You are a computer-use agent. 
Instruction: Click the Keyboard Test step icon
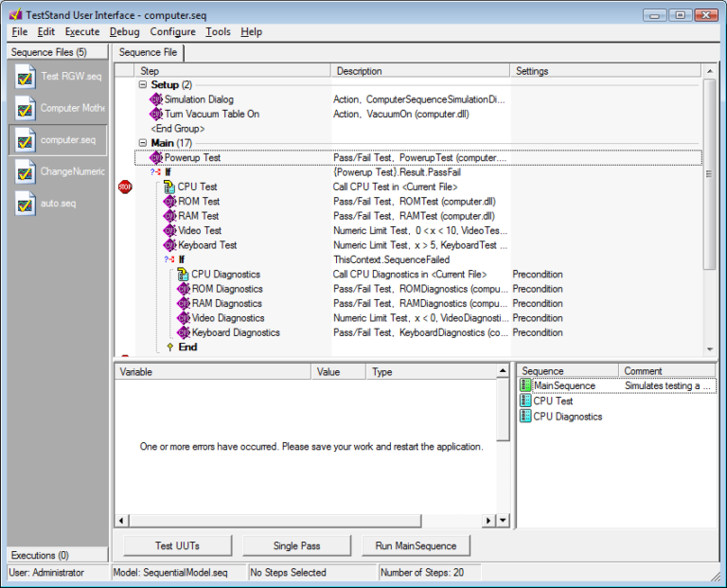pos(170,245)
